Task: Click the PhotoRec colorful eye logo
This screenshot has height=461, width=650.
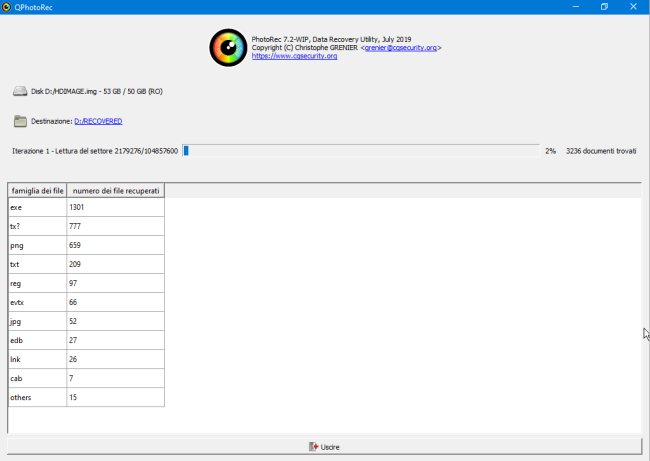Action: [x=228, y=48]
